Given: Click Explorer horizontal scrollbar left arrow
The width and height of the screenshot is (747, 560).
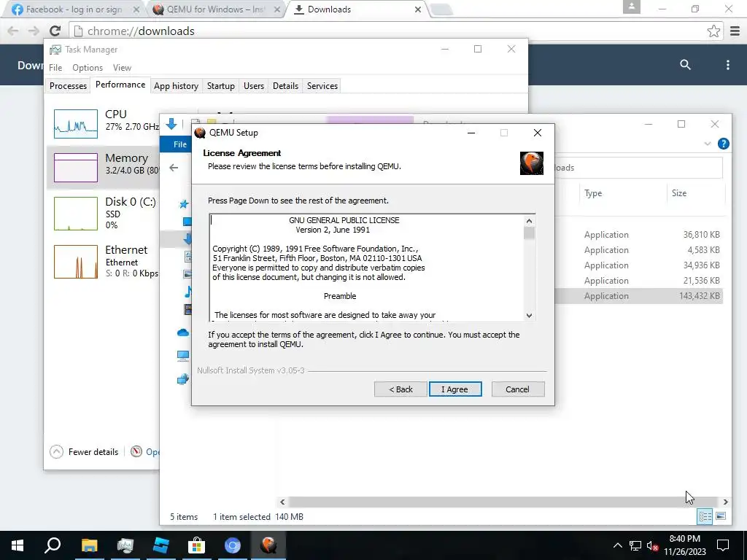Looking at the screenshot, I should (x=282, y=502).
